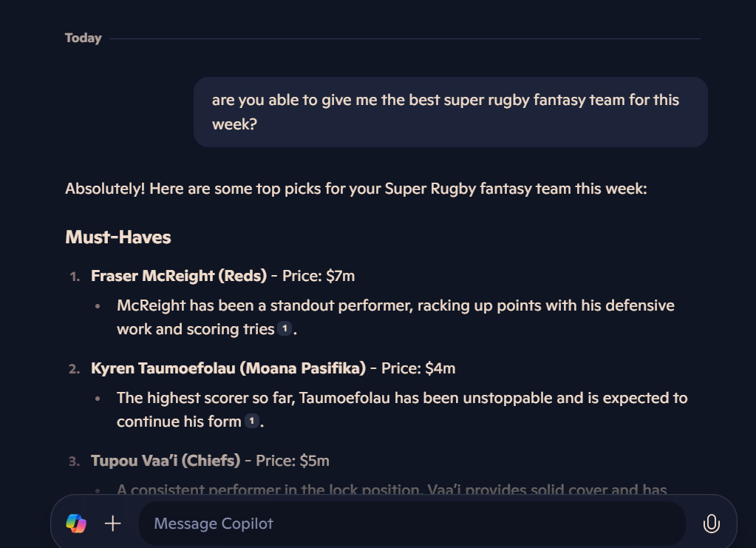The width and height of the screenshot is (756, 548).
Task: Open the plus attachment menu
Action: [x=113, y=524]
